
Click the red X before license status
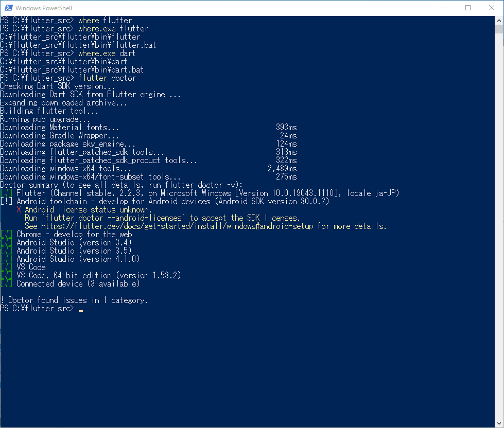point(19,210)
